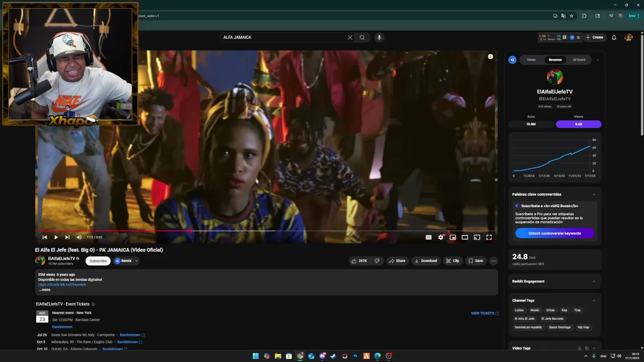Collapse the vidIQ panel header chevron
Screen dimensions: 644x362
[x=598, y=60]
